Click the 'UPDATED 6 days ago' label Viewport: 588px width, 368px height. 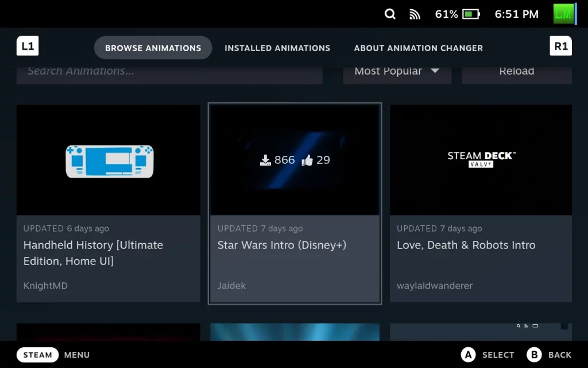66,229
